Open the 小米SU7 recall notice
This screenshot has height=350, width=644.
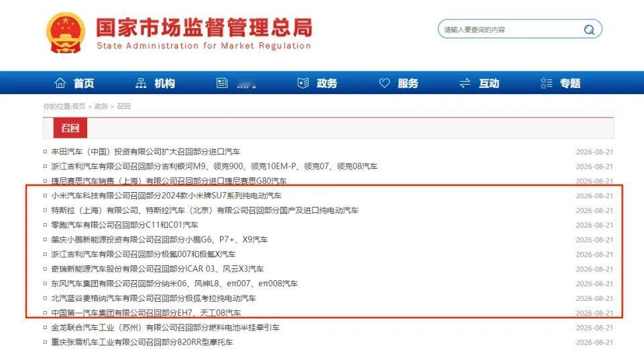coord(166,195)
